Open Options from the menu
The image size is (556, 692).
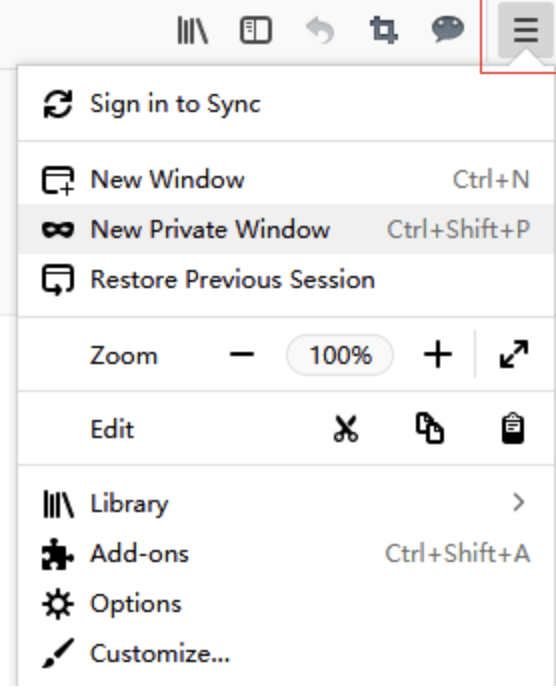click(x=286, y=604)
